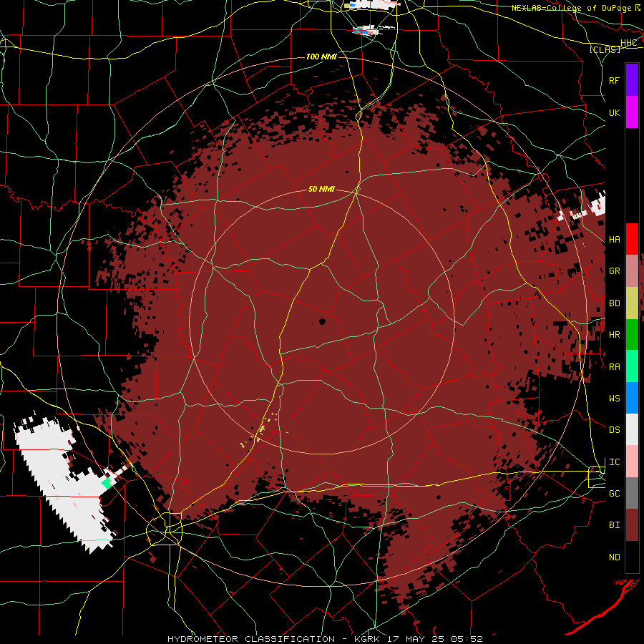Pick the RA light green legend swatch
The height and width of the screenshot is (644, 644).
pos(632,366)
